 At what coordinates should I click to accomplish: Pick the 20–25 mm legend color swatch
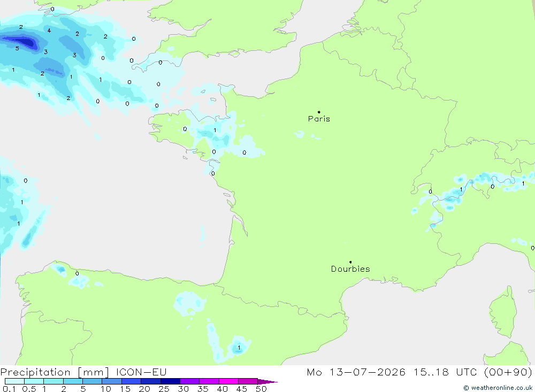(151, 381)
